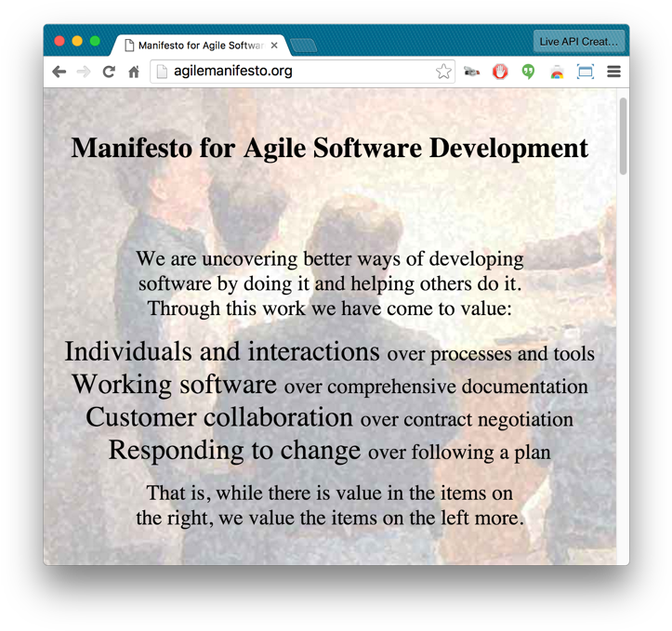672x631 pixels.
Task: Click the red window close button
Action: tap(59, 41)
